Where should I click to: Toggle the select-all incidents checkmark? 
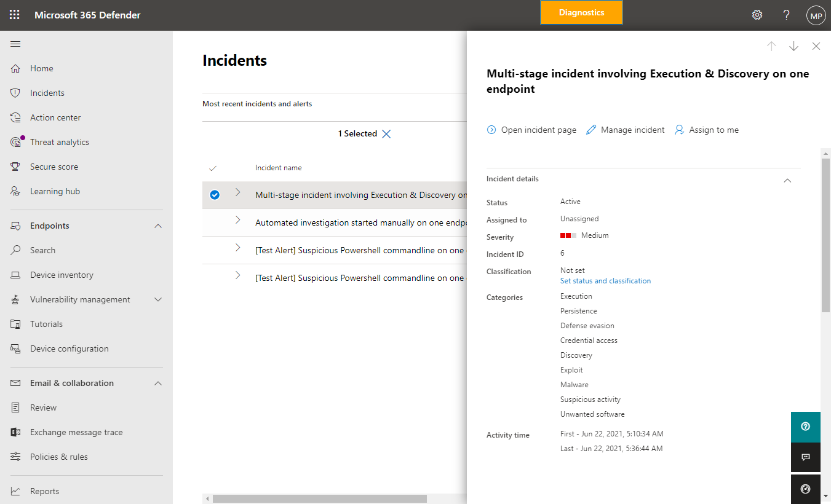213,168
